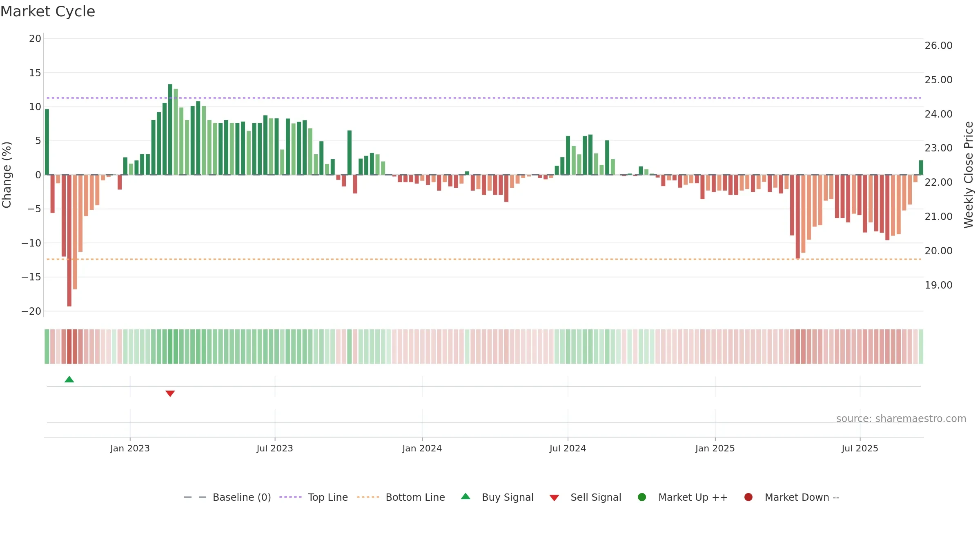Click the source: sharemaestro.com text
Screen dimensions: 980x551
point(901,419)
